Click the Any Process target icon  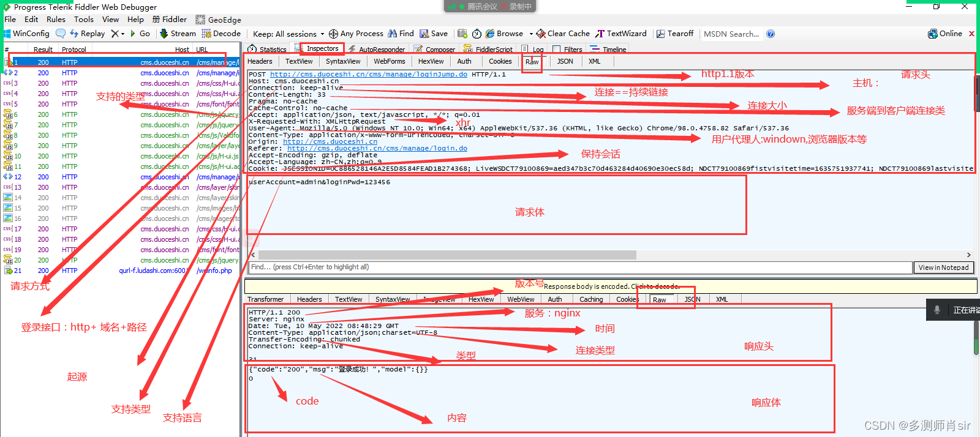click(x=333, y=34)
